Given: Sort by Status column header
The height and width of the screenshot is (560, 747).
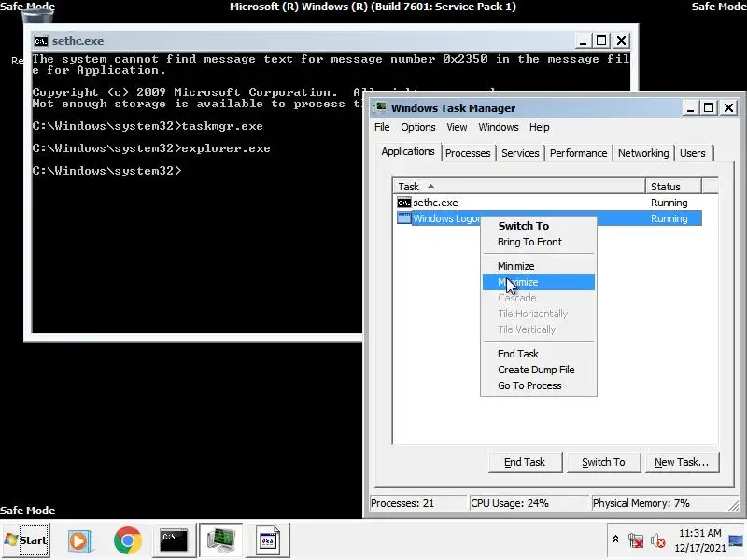Looking at the screenshot, I should click(672, 186).
